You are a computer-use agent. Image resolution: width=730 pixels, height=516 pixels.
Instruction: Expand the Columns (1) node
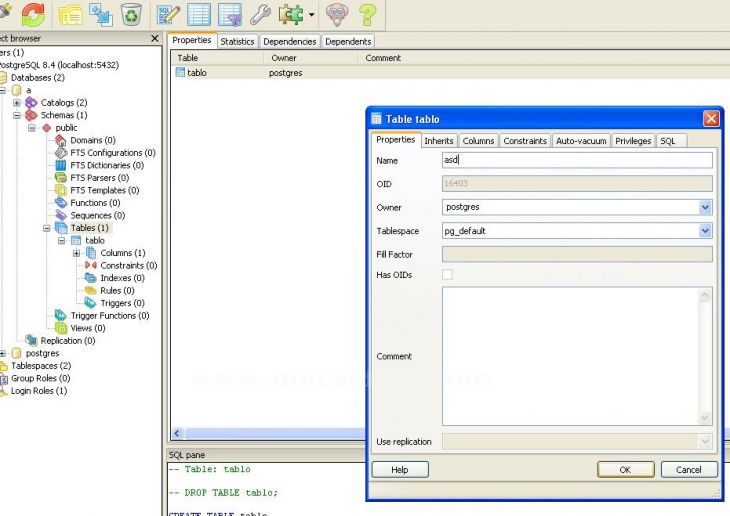(76, 253)
